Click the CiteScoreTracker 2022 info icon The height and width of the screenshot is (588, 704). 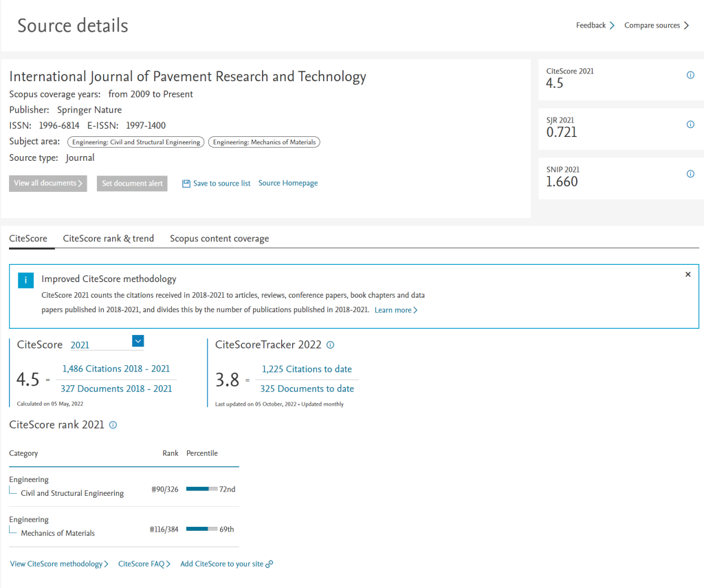click(330, 345)
